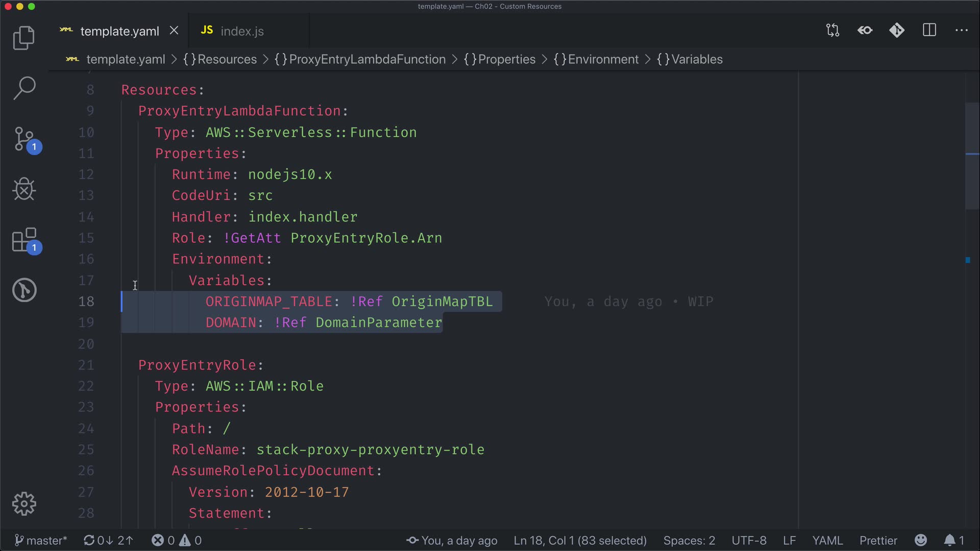This screenshot has width=980, height=551.
Task: Switch to the index.js tab
Action: pos(241,31)
